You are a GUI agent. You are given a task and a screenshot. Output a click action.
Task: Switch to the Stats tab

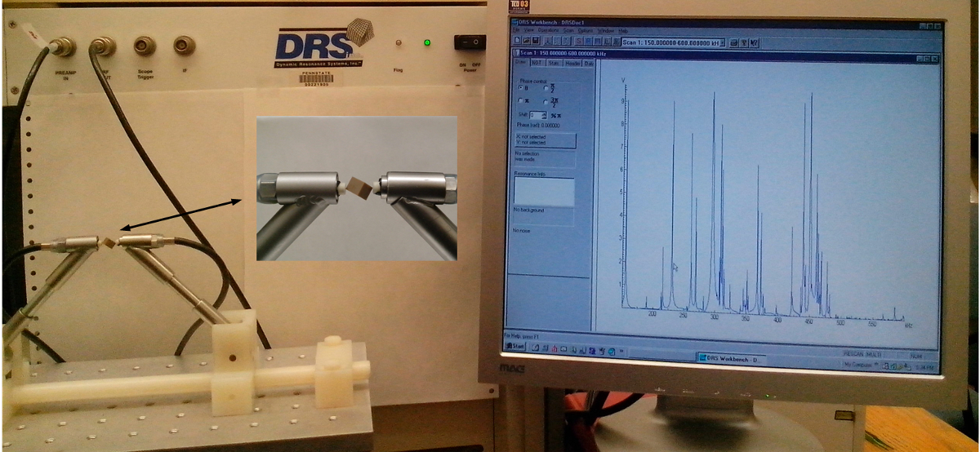pos(554,63)
